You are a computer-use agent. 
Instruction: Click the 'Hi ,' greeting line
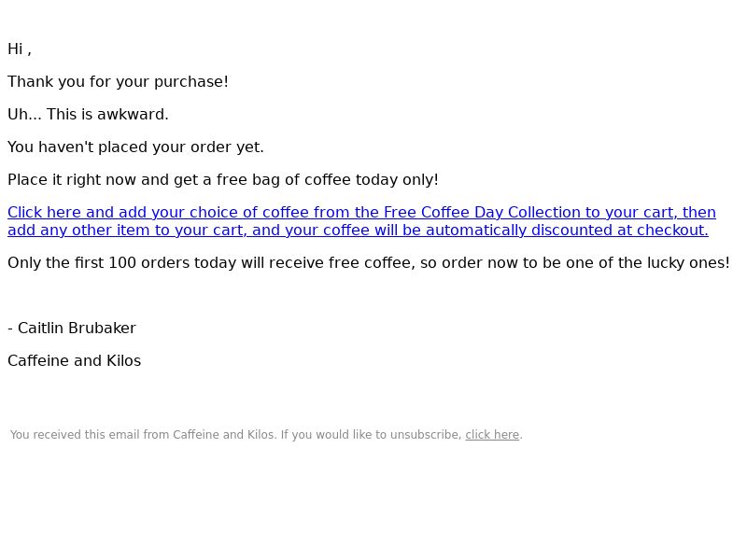click(20, 49)
